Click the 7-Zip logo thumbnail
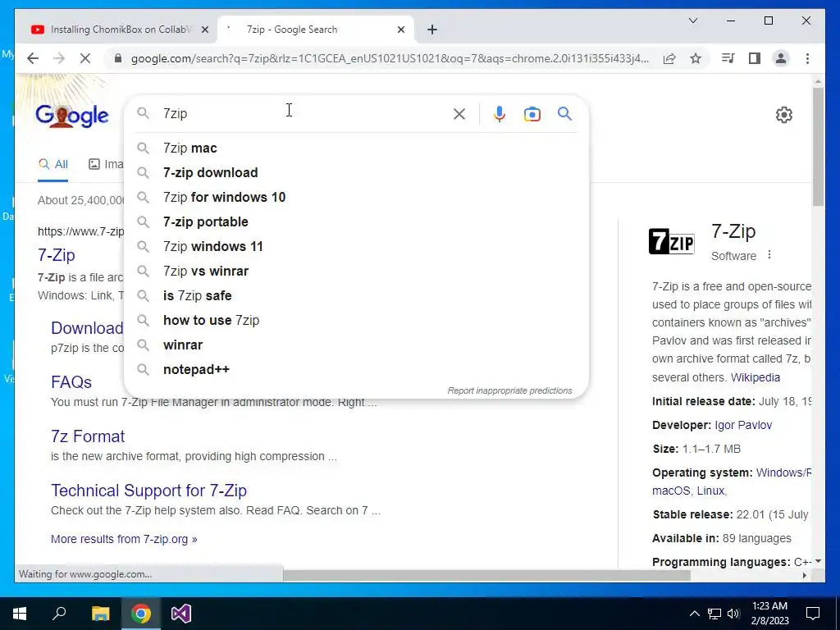The image size is (840, 630). click(672, 241)
